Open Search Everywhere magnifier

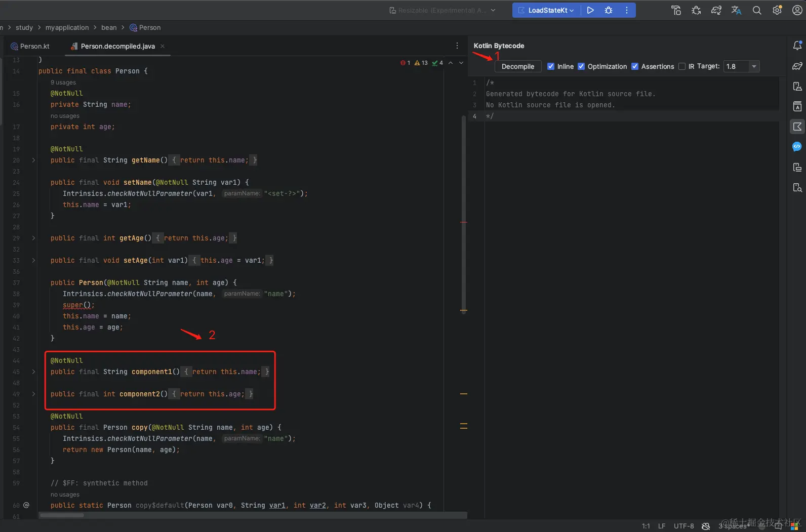pyautogui.click(x=757, y=10)
